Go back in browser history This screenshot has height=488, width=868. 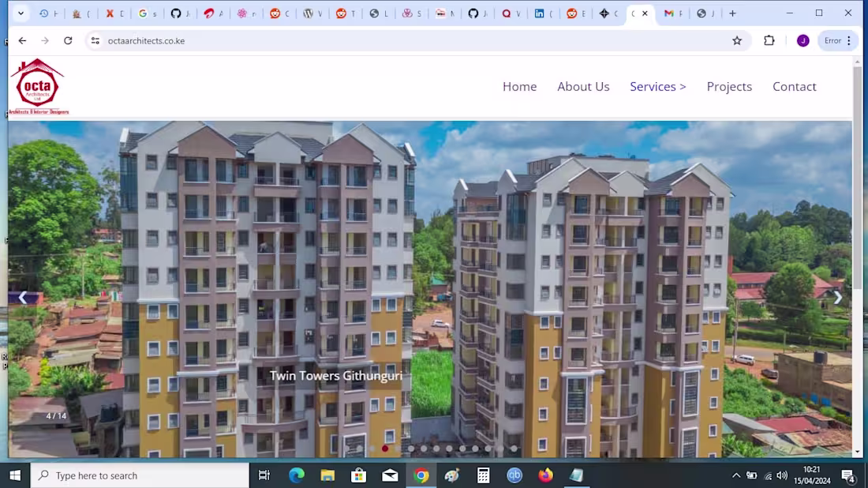(22, 40)
